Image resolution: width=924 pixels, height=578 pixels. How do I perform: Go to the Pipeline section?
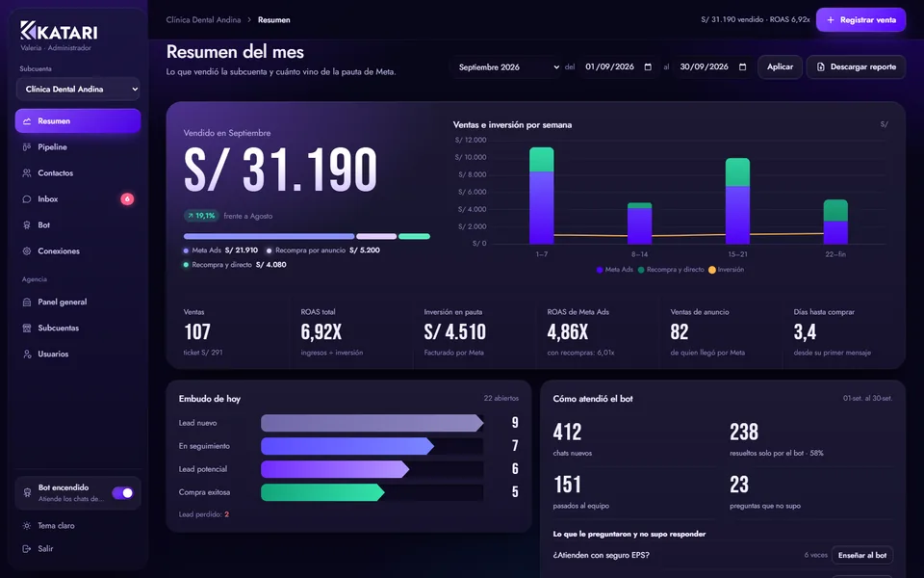pyautogui.click(x=78, y=146)
